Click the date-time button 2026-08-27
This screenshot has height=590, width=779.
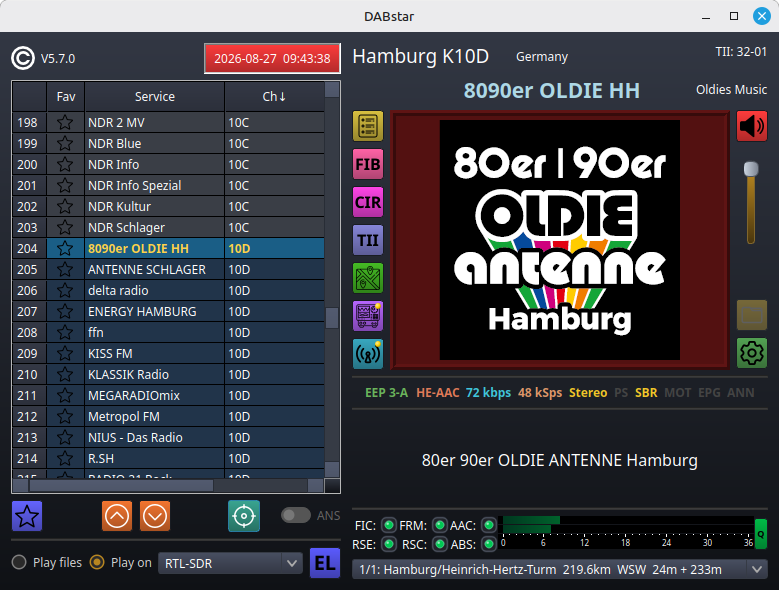(x=272, y=59)
